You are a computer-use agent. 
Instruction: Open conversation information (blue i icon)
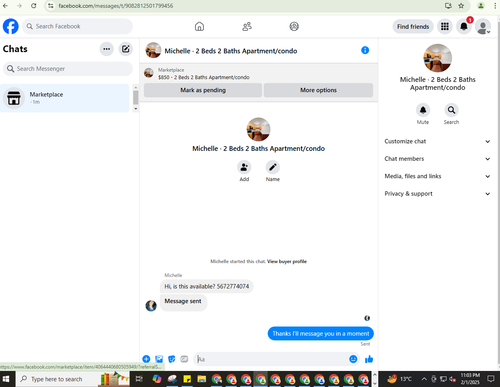click(365, 50)
